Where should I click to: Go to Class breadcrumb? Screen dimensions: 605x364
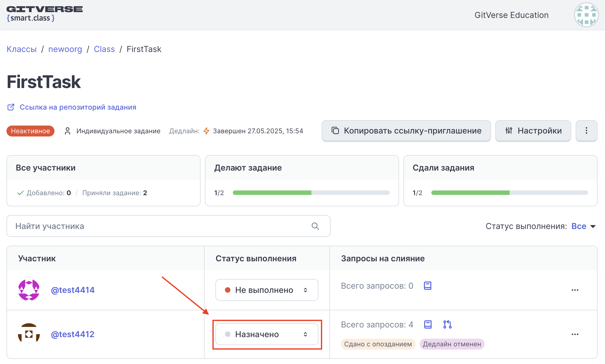104,49
